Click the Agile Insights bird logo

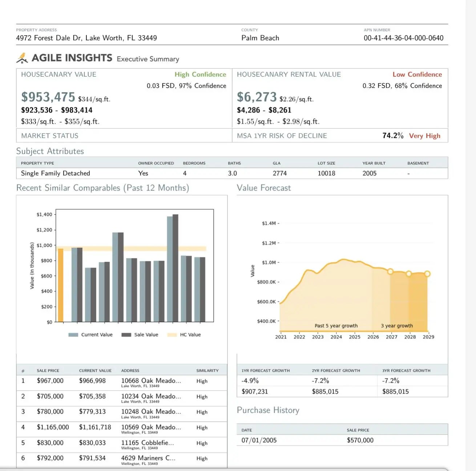point(22,58)
